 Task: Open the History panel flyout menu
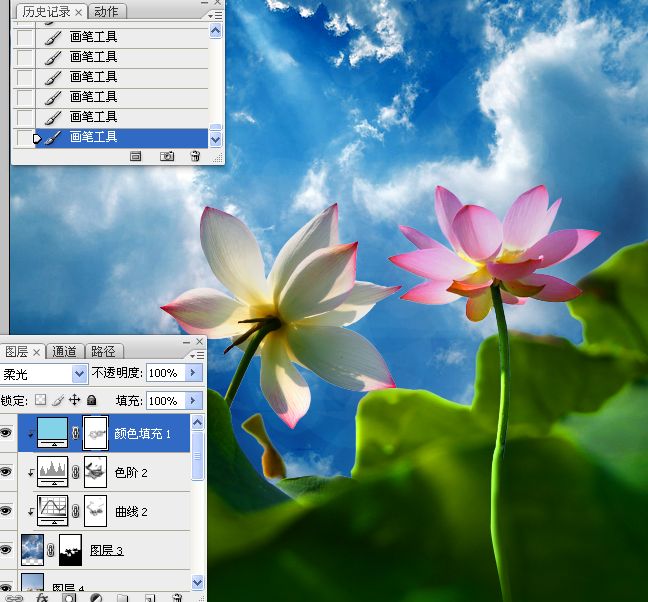pos(215,16)
